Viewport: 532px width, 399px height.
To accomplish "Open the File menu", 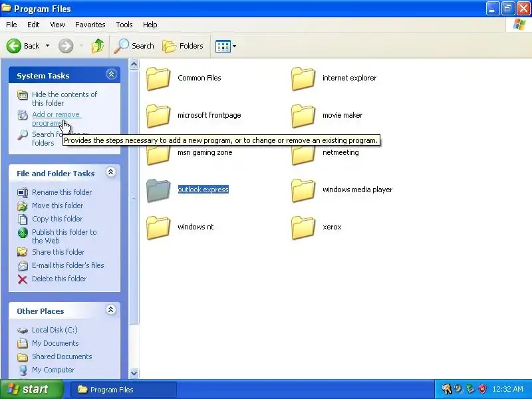I will coord(11,25).
